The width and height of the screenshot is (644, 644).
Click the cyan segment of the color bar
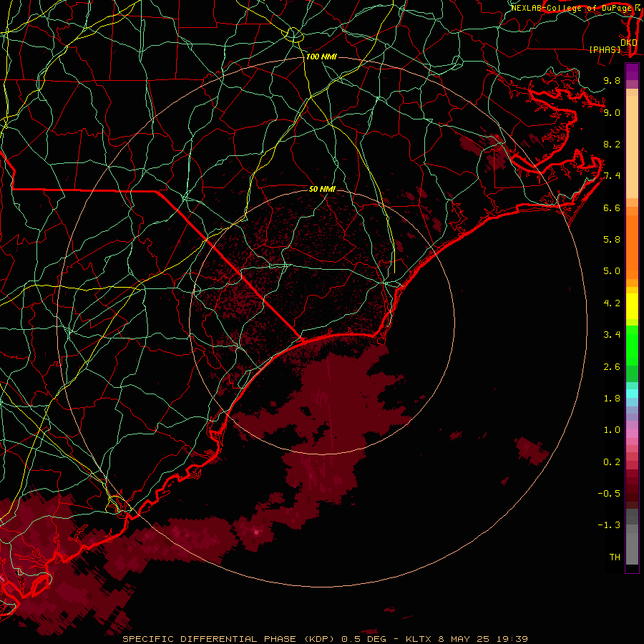point(632,394)
